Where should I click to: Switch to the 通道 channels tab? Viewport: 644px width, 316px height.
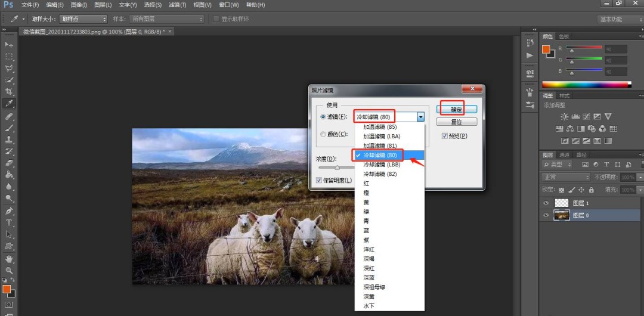(x=565, y=155)
